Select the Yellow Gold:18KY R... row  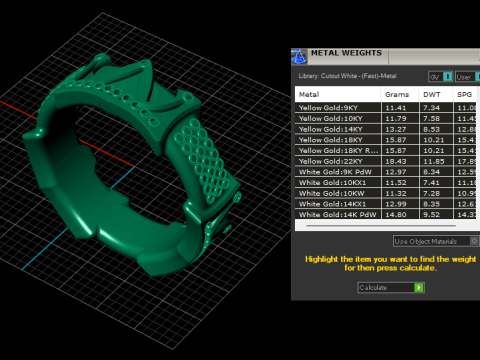click(x=386, y=150)
